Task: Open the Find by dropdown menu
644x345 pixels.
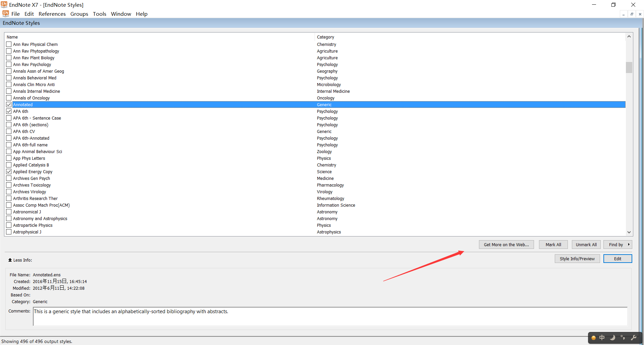Action: point(618,245)
